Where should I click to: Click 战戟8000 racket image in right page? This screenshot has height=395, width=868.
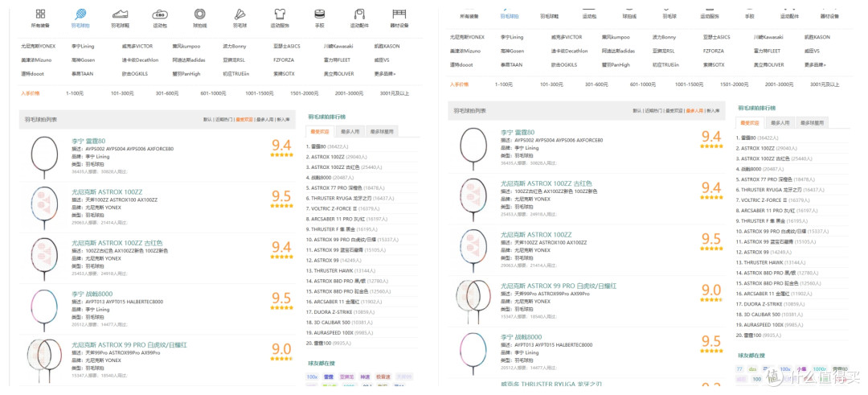click(473, 352)
